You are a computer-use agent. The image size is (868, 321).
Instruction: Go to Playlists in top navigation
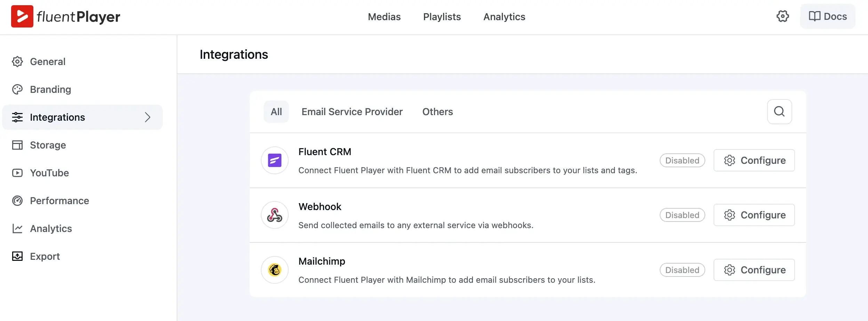[442, 17]
